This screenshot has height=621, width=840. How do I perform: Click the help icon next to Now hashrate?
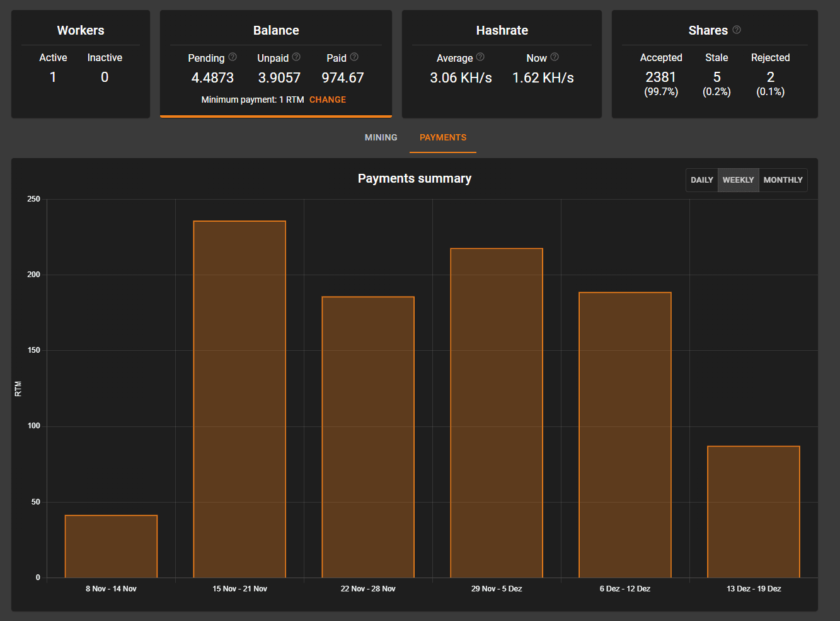(555, 57)
